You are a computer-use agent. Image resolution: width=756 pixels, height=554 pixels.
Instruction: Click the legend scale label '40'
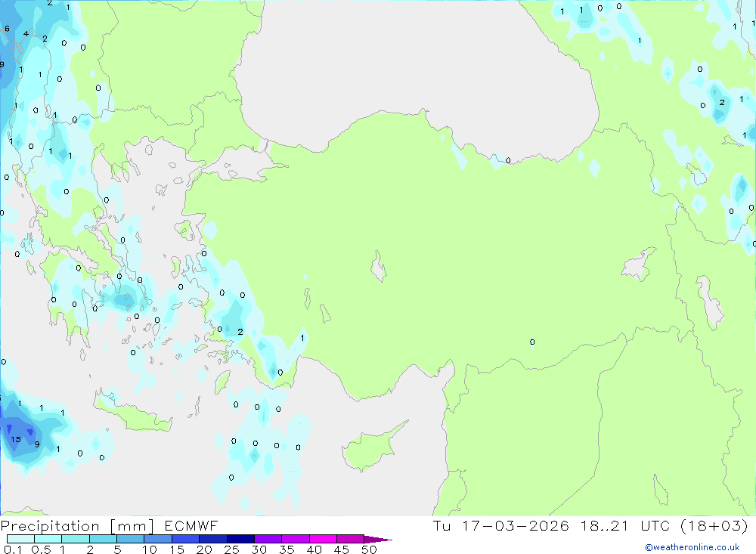(314, 549)
